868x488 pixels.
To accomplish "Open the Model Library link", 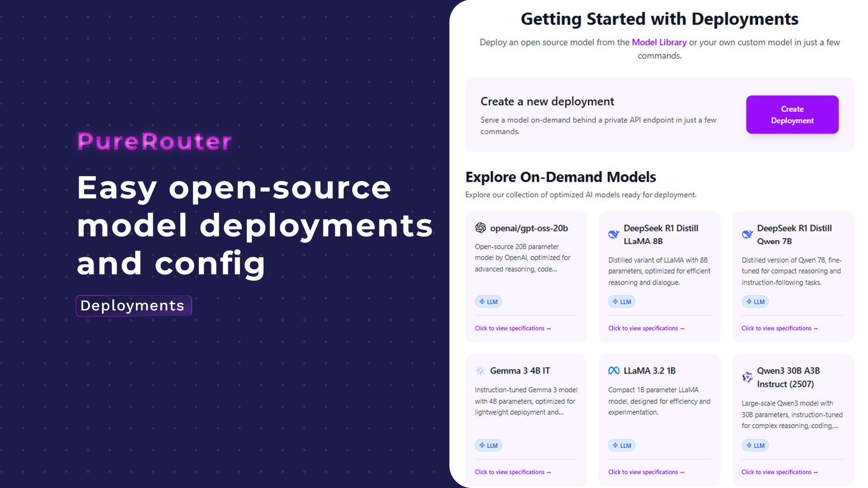I will (x=659, y=42).
